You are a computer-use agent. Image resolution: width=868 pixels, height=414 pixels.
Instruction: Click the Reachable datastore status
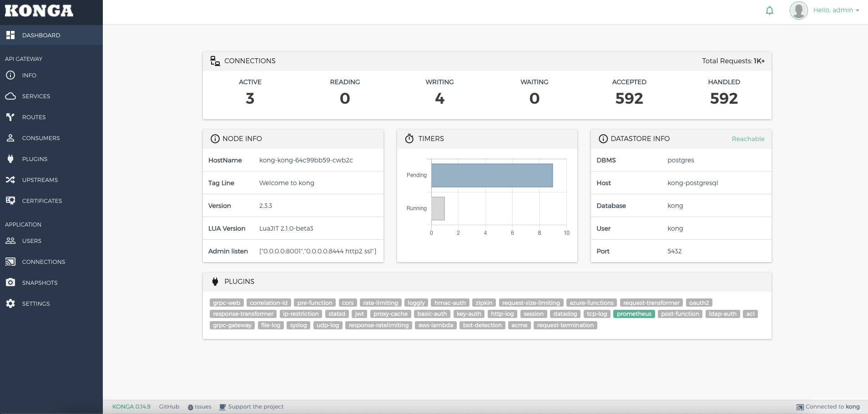(x=748, y=139)
